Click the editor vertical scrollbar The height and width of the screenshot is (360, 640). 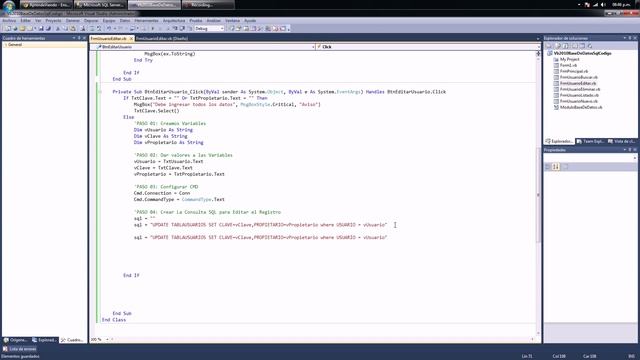tap(538, 194)
